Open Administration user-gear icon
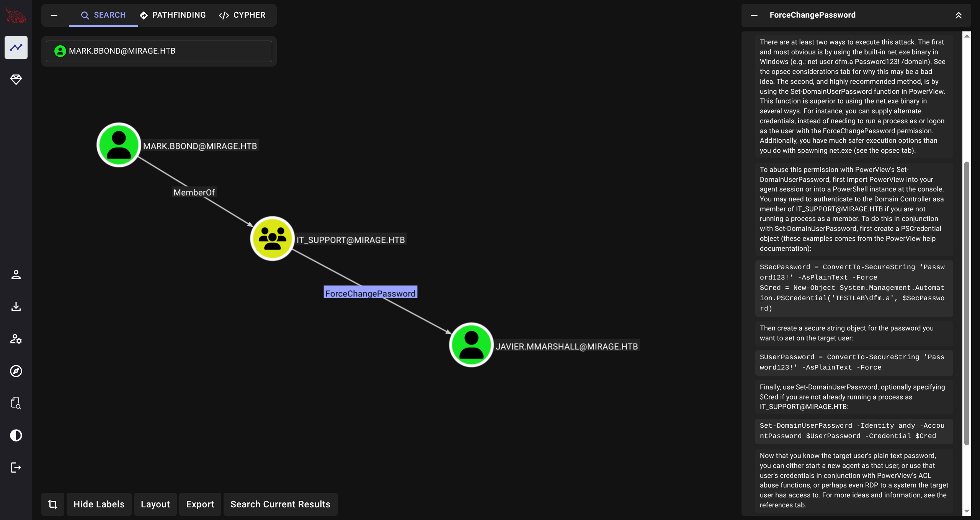Image resolution: width=980 pixels, height=520 pixels. click(x=16, y=339)
